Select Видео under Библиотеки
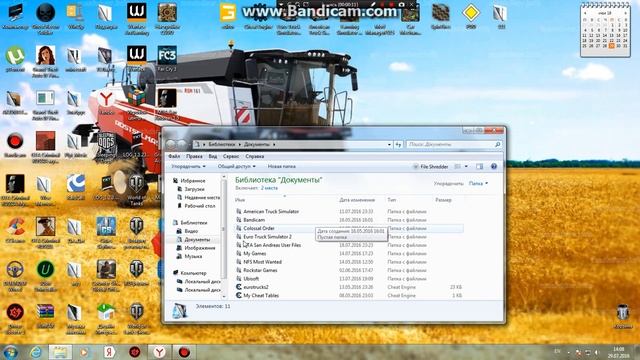The image size is (640, 360). click(x=191, y=231)
